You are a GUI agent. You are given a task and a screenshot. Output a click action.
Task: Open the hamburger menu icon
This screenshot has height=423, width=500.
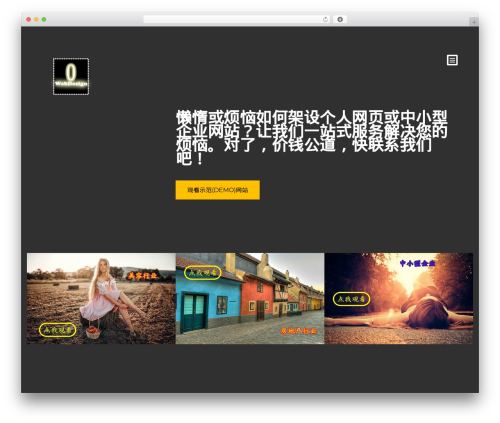pyautogui.click(x=452, y=60)
